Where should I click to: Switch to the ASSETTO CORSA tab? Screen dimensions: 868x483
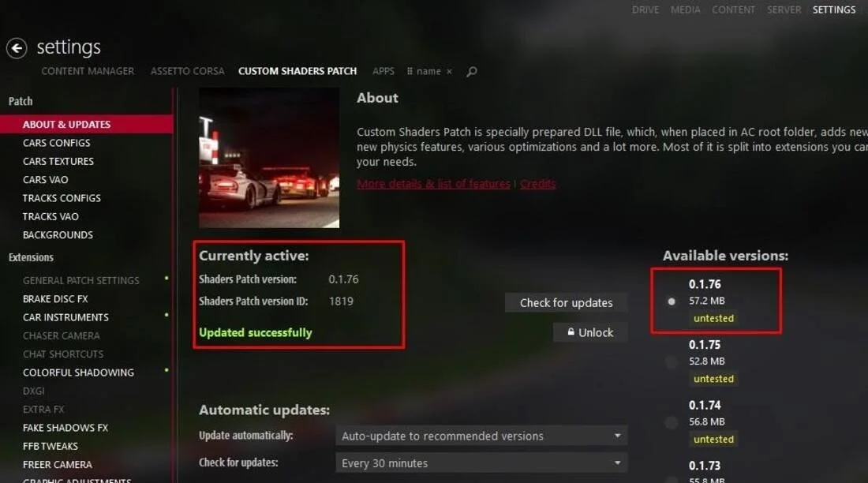pyautogui.click(x=187, y=71)
